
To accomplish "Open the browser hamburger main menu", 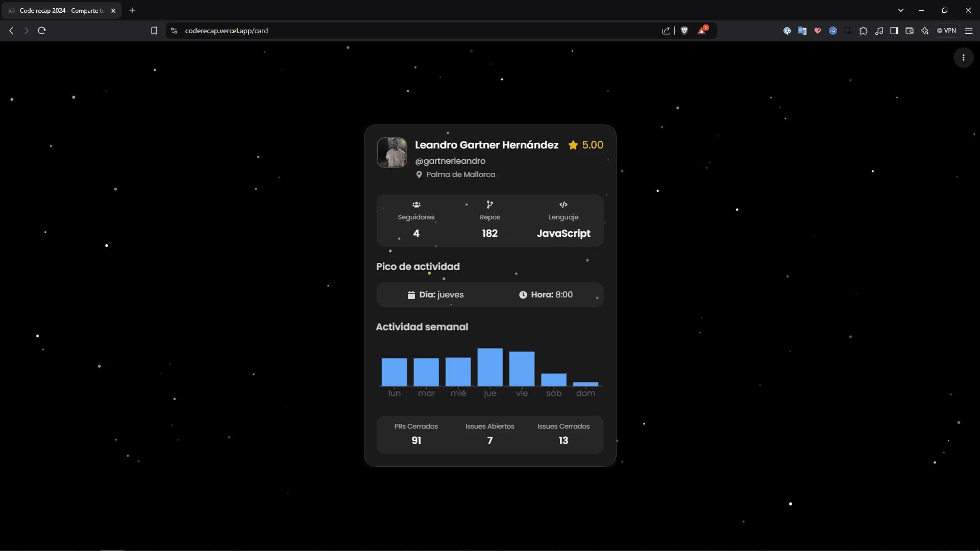I will coord(968,31).
